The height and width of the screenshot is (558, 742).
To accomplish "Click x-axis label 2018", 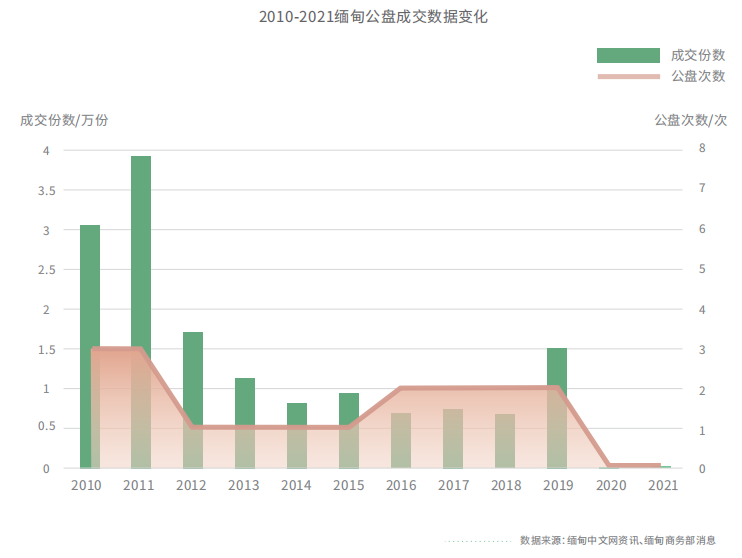I will click(506, 486).
